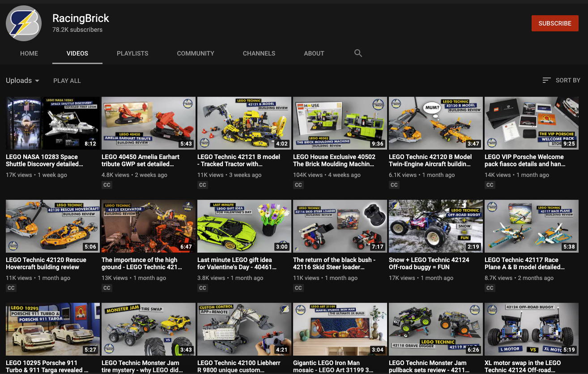Open the CHANNELS tab
This screenshot has width=588, height=374.
coord(259,53)
